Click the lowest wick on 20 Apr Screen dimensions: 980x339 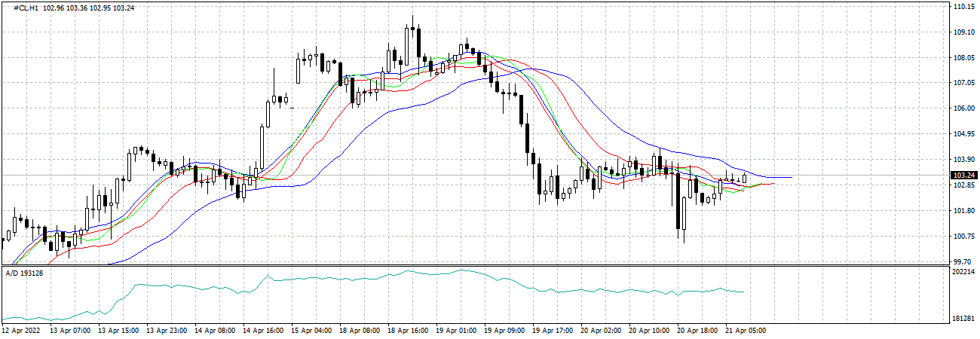coord(684,240)
